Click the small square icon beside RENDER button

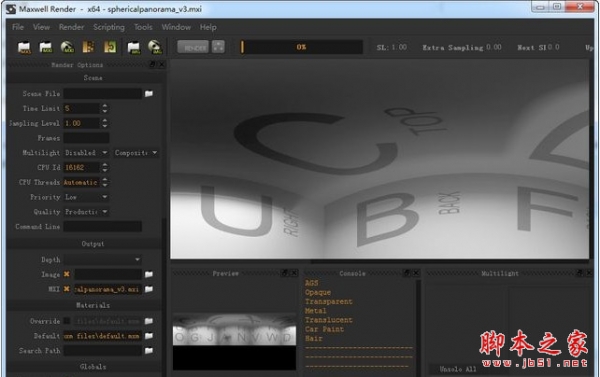(218, 47)
